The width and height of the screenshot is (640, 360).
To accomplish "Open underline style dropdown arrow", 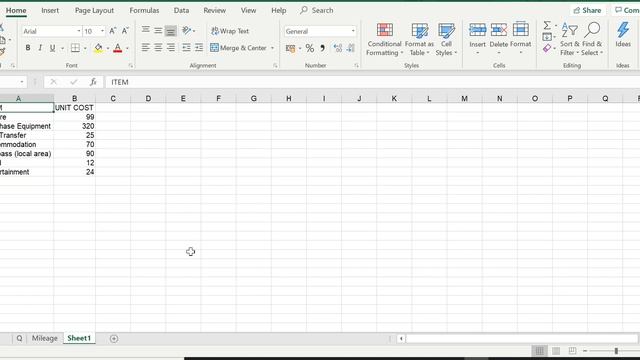I will 62,48.
